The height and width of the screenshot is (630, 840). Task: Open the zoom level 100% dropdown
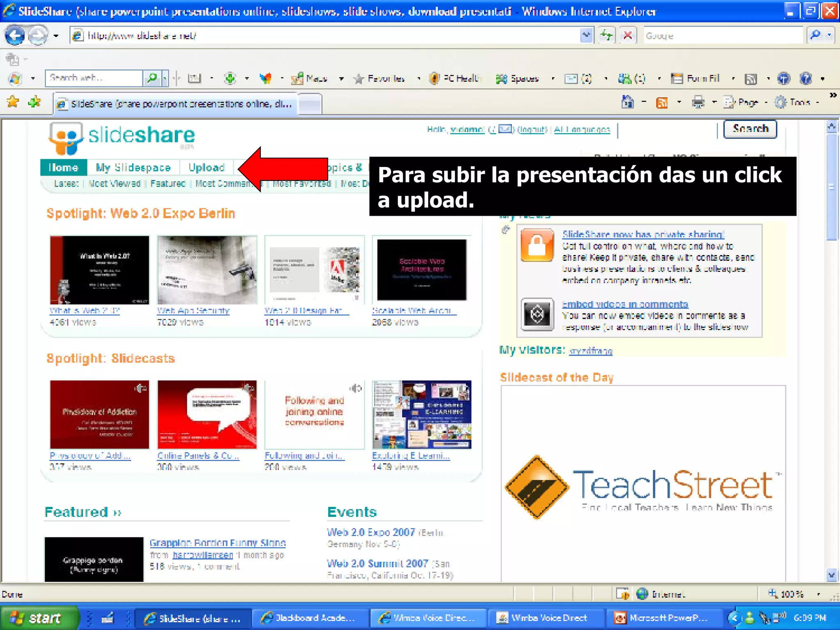(818, 594)
